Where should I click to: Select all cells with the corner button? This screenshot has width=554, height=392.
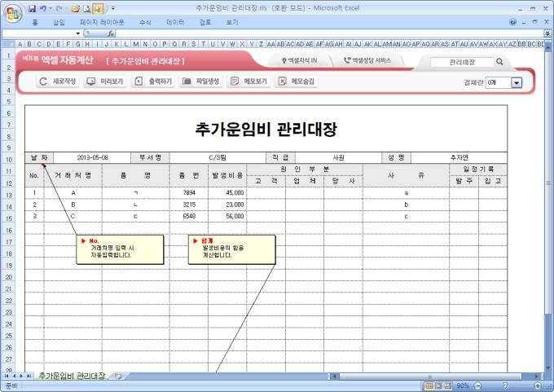[8, 44]
